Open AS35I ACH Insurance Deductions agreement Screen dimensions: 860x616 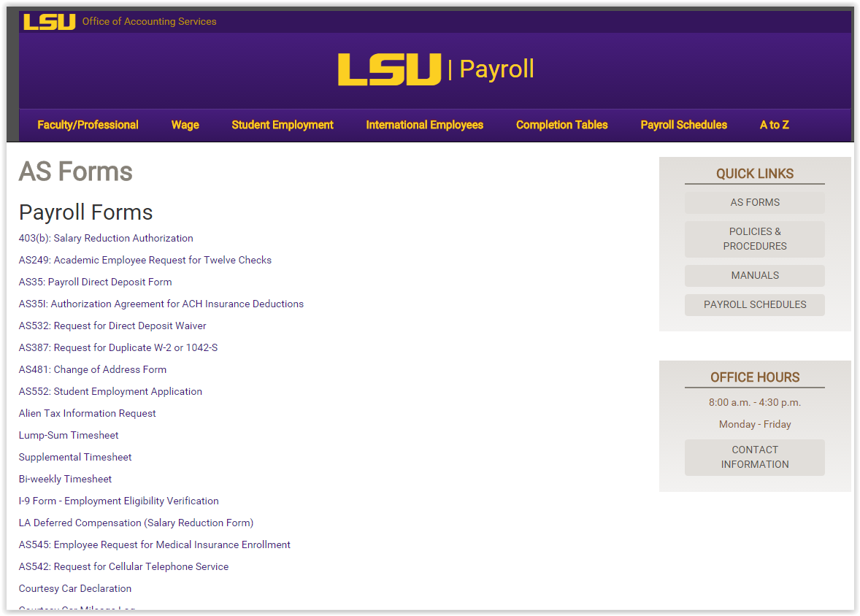coord(161,304)
